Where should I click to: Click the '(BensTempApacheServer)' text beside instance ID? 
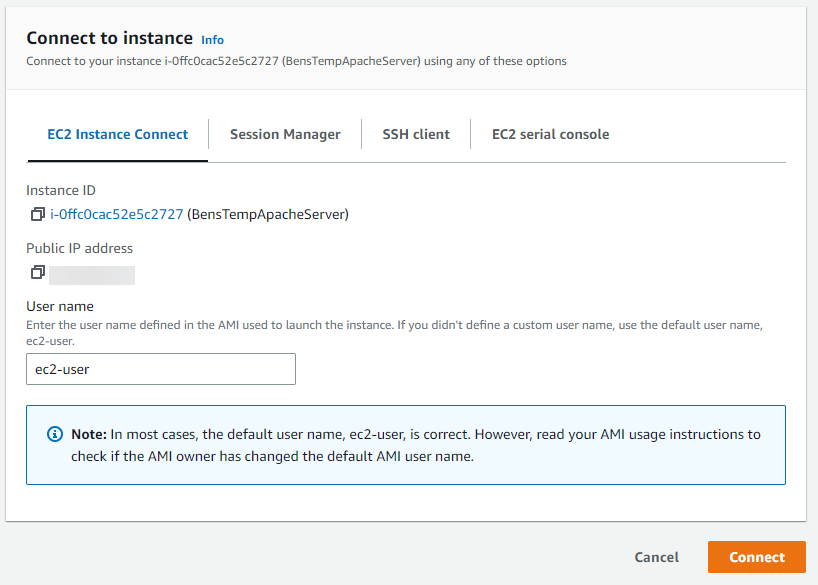268,214
